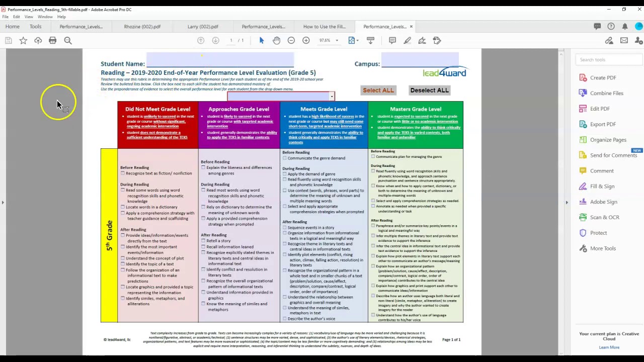Check 'Communicate the genre demand' box
The height and width of the screenshot is (362, 644).
coord(285,158)
